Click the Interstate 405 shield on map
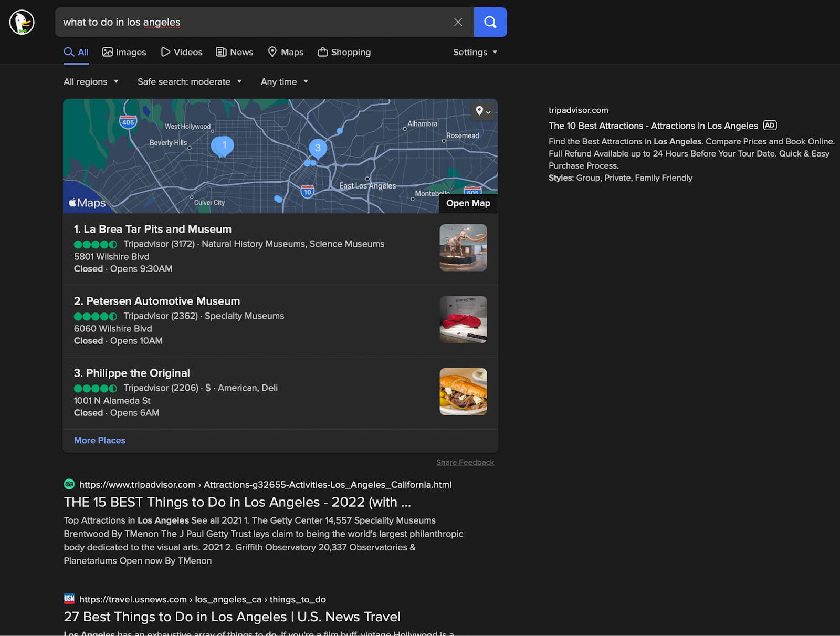Screen dimensions: 840x636 (128, 122)
